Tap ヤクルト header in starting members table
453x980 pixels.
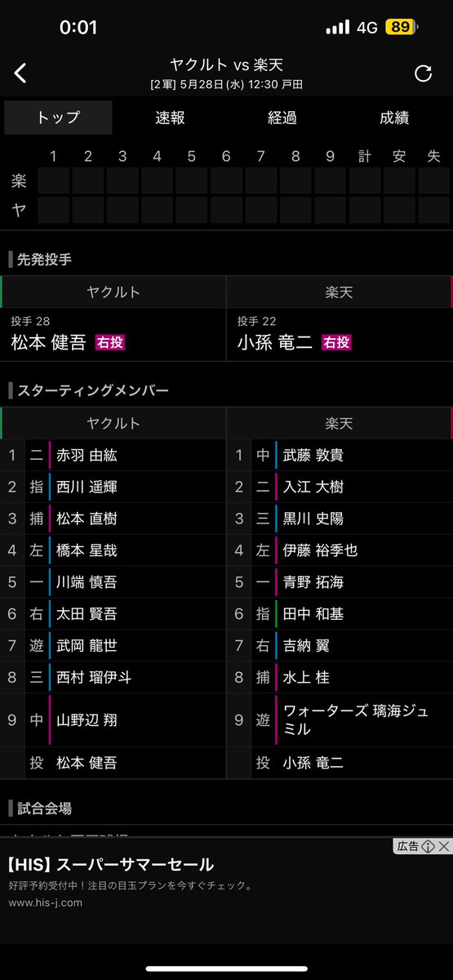pyautogui.click(x=113, y=423)
